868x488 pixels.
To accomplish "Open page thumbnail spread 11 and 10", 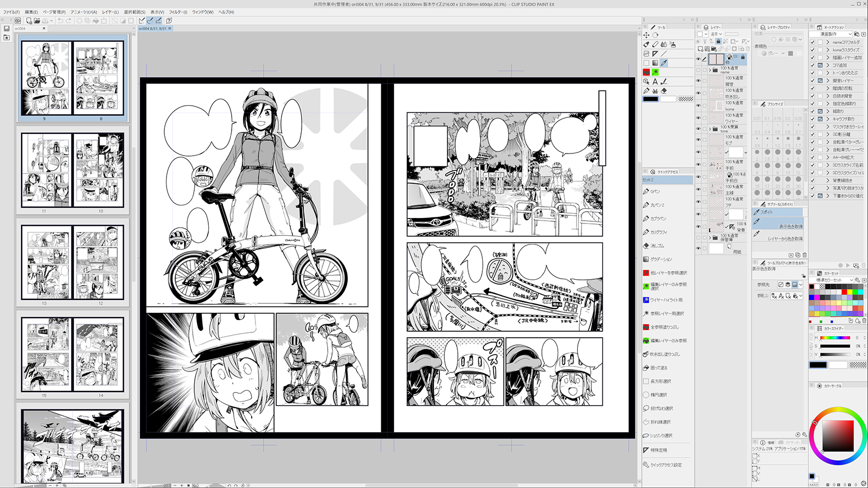I will (x=73, y=170).
